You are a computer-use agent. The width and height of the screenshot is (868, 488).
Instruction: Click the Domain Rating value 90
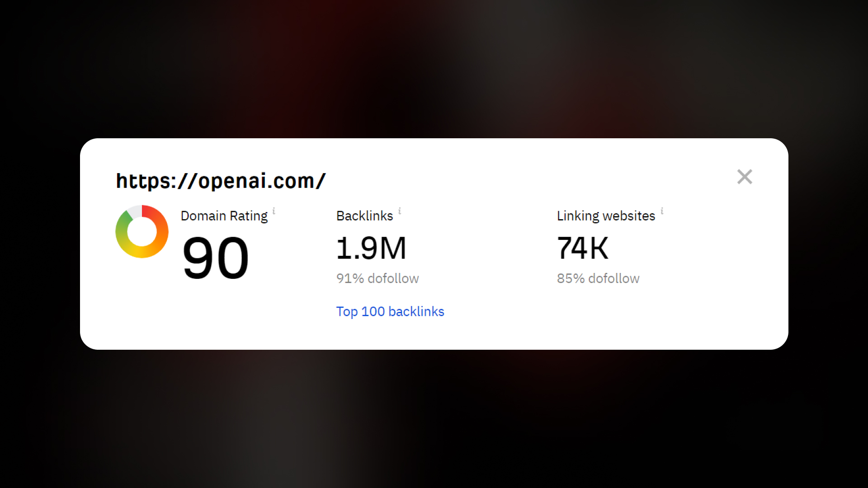[216, 258]
